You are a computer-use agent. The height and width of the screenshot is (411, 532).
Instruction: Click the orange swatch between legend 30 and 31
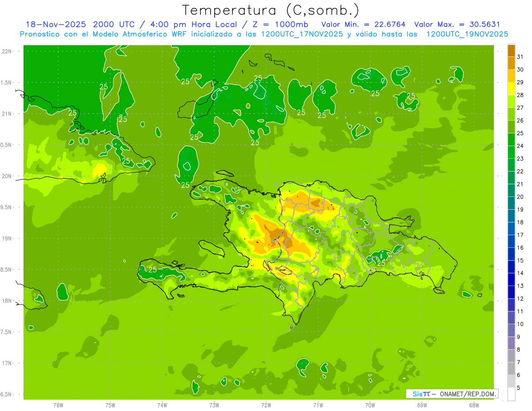click(511, 63)
